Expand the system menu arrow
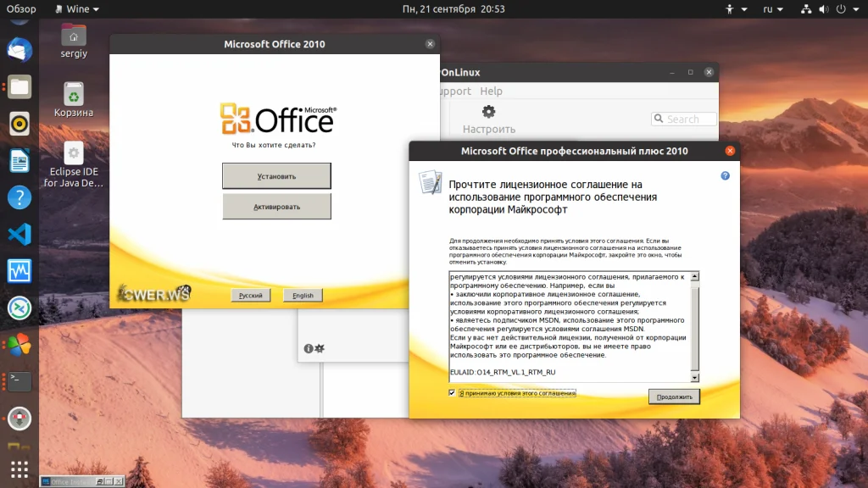 pos(856,9)
